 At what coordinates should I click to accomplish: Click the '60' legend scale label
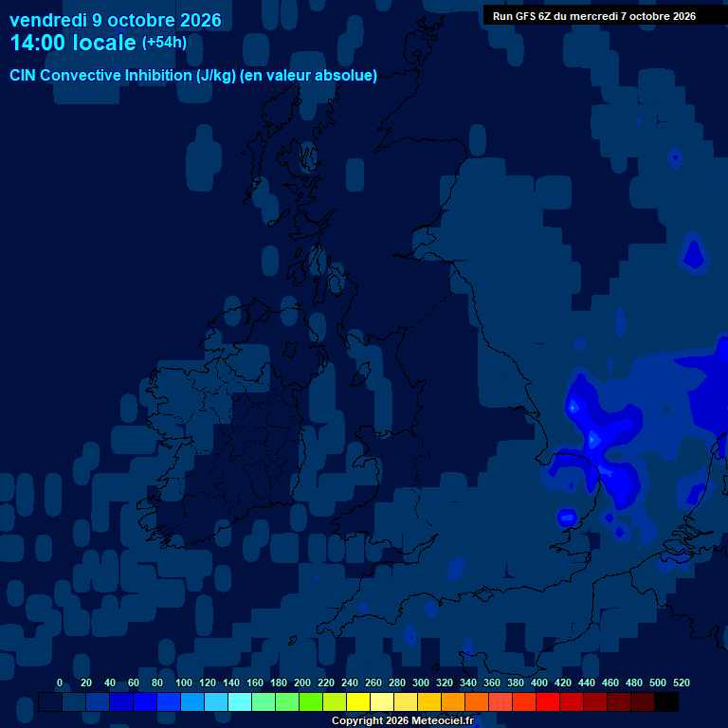point(134,682)
